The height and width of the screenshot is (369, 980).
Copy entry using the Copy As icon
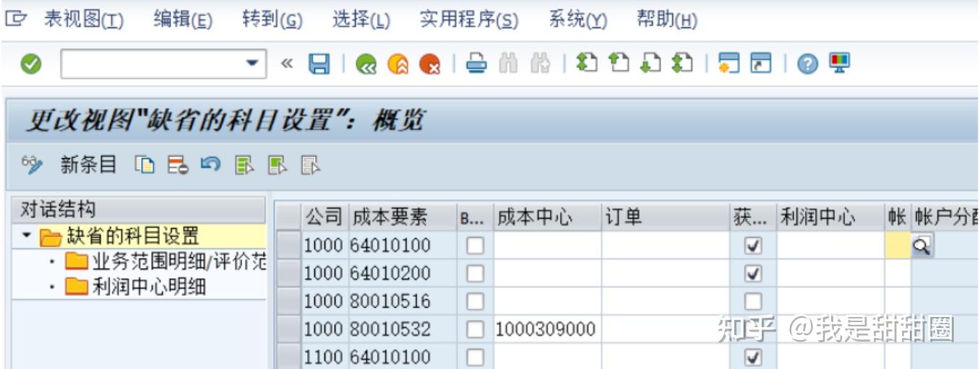(145, 165)
